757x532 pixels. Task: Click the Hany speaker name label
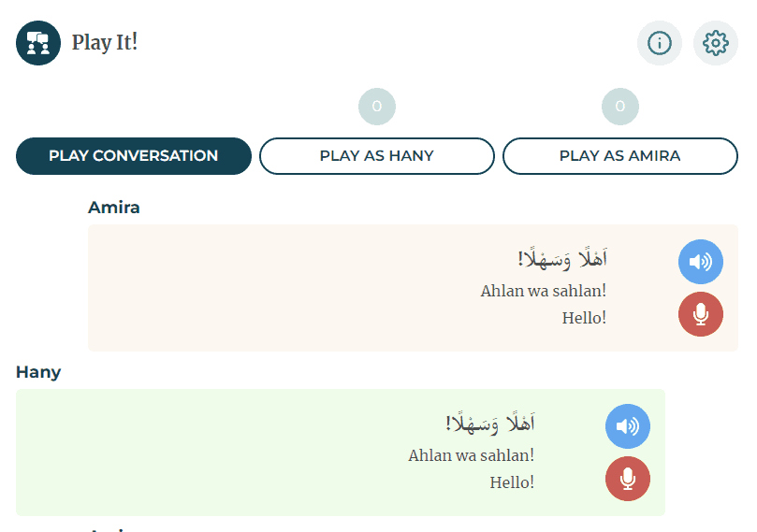pyautogui.click(x=38, y=372)
